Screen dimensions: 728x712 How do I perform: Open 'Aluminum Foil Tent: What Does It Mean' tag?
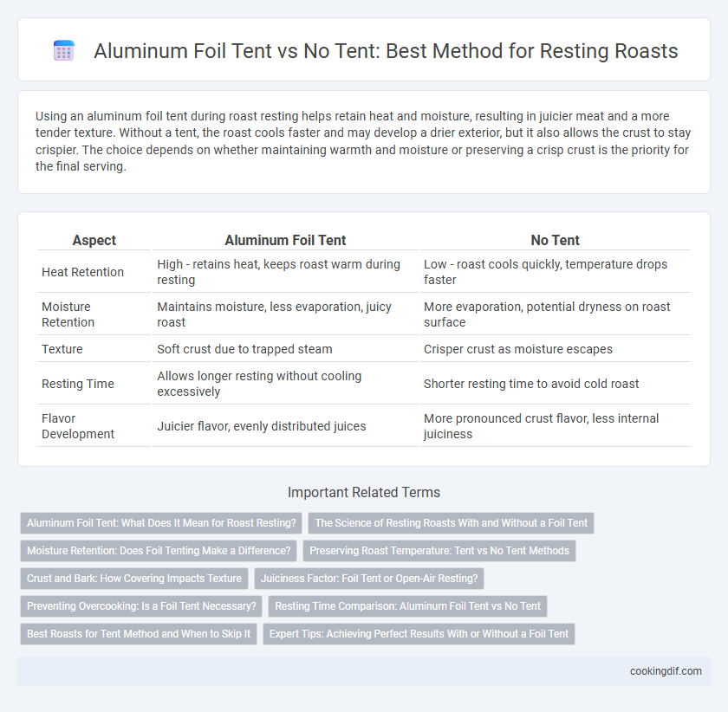[x=161, y=523]
